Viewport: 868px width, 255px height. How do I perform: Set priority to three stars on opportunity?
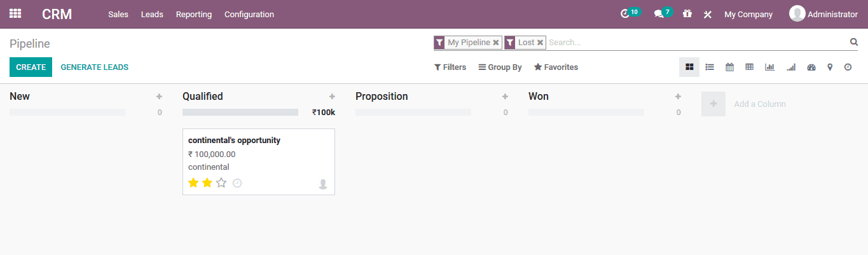point(221,183)
